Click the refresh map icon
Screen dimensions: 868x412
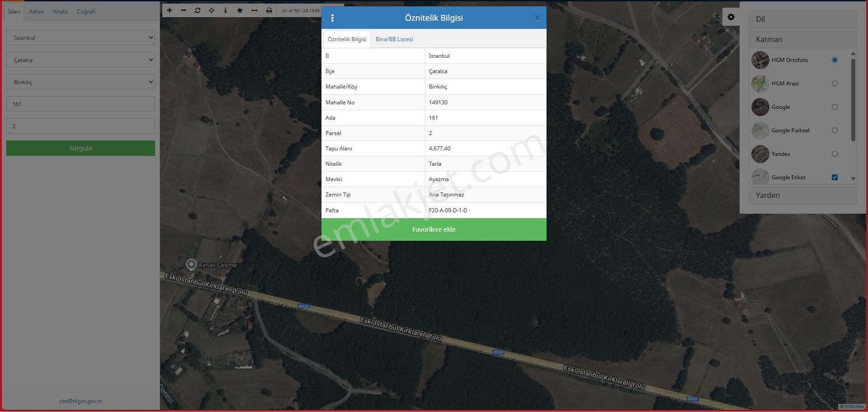click(x=198, y=10)
